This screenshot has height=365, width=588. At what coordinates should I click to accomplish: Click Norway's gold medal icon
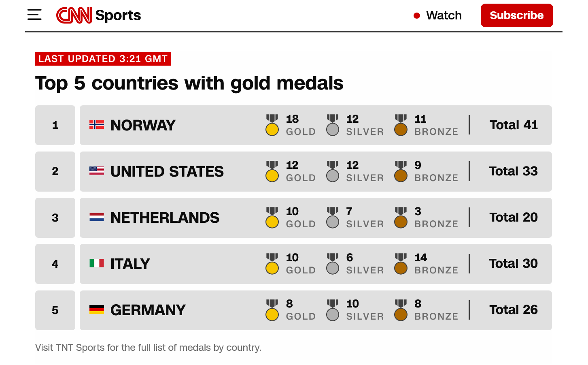tap(272, 125)
